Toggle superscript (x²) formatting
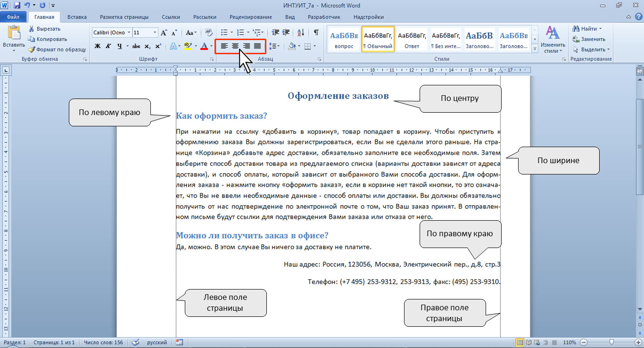644x348 pixels. (158, 46)
